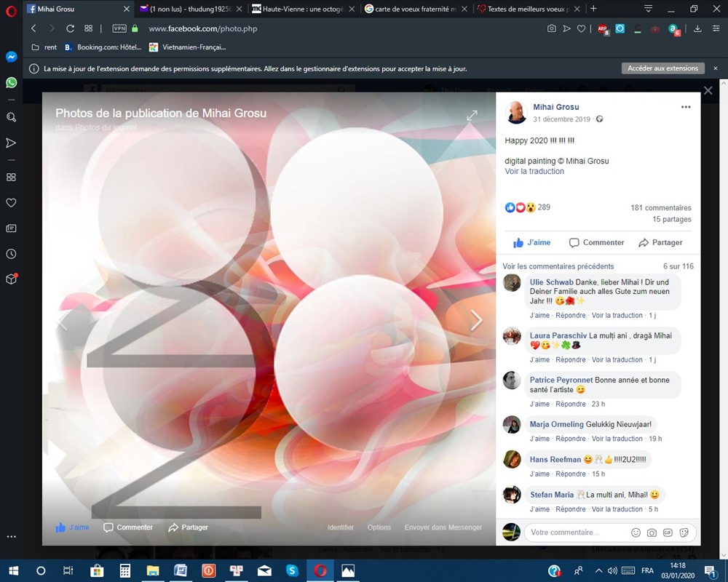
Task: Translate Marja Ormeling's comment
Action: (617, 439)
